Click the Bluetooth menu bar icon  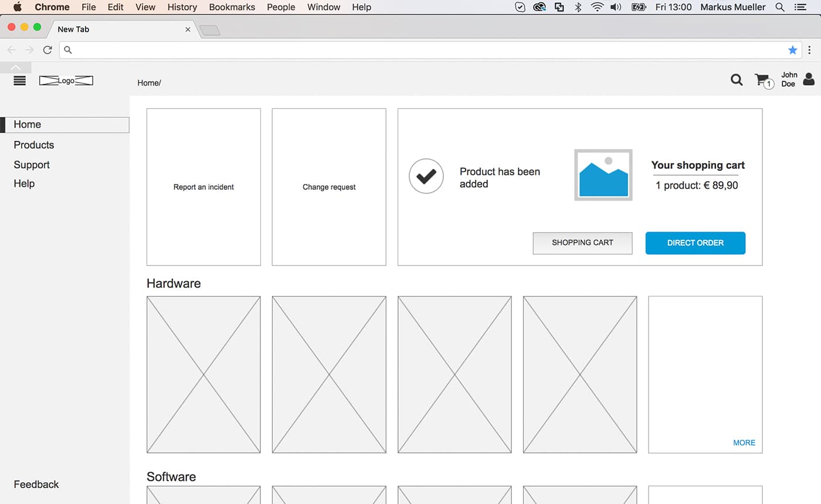578,7
